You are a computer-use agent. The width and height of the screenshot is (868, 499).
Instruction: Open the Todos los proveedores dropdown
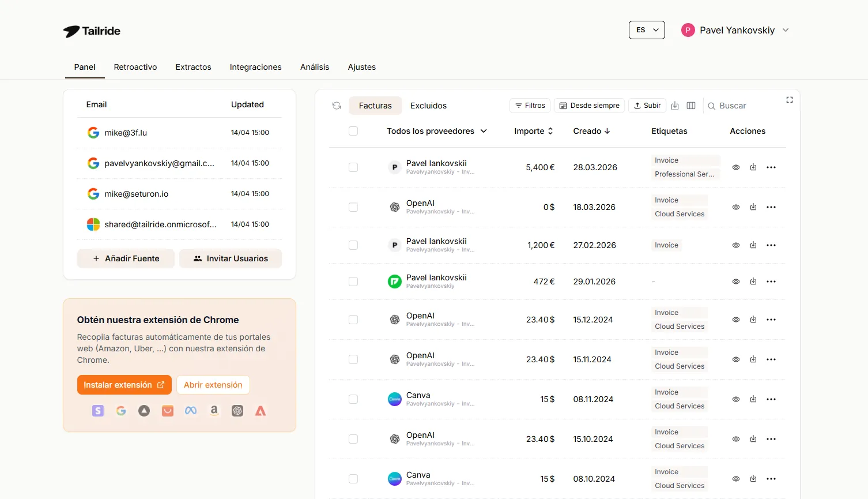[x=436, y=131]
